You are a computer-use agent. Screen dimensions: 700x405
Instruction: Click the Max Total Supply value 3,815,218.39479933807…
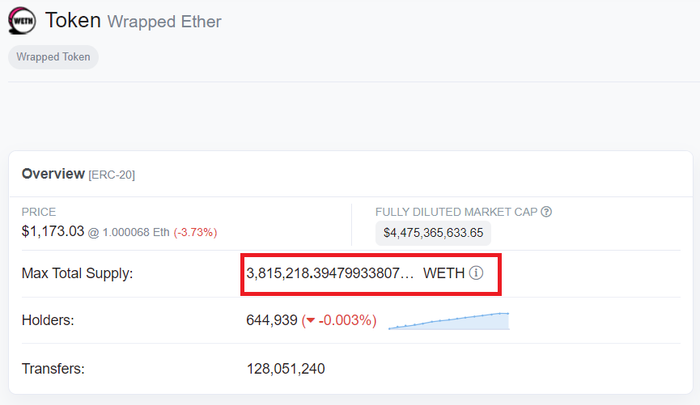(330, 273)
